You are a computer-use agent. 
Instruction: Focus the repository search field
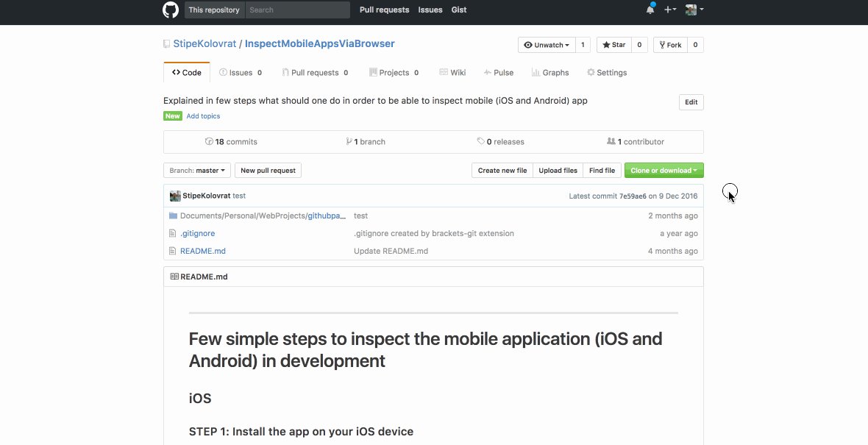click(297, 10)
